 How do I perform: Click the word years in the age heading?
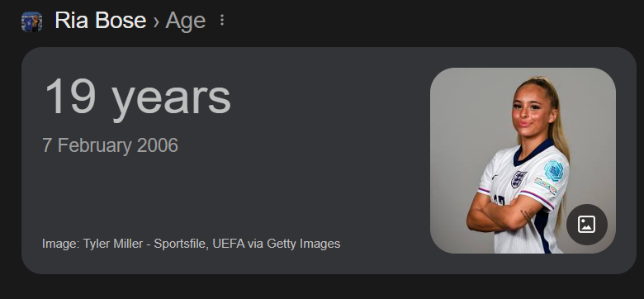(x=171, y=100)
